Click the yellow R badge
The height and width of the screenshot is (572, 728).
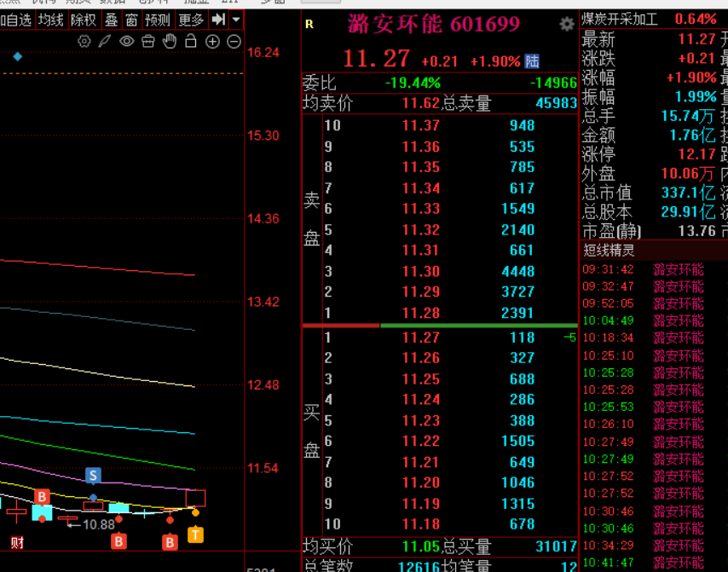pos(309,24)
